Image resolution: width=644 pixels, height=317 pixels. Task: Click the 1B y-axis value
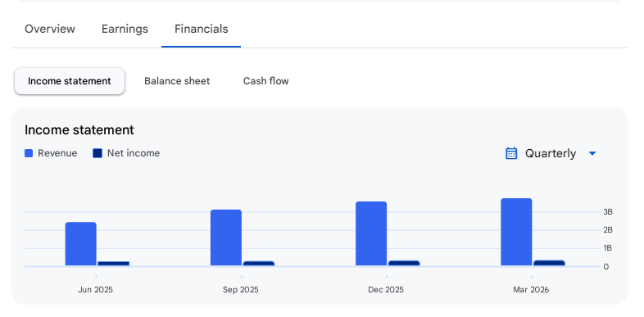(x=608, y=248)
